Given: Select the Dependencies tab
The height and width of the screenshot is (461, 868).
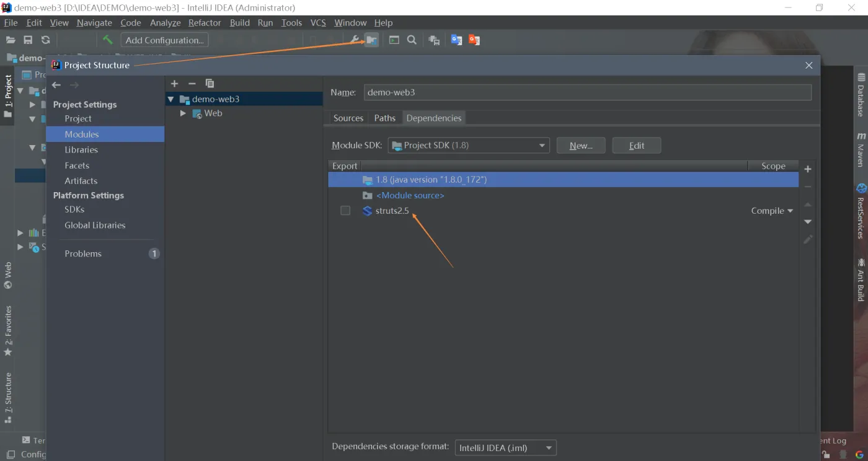Looking at the screenshot, I should [434, 118].
